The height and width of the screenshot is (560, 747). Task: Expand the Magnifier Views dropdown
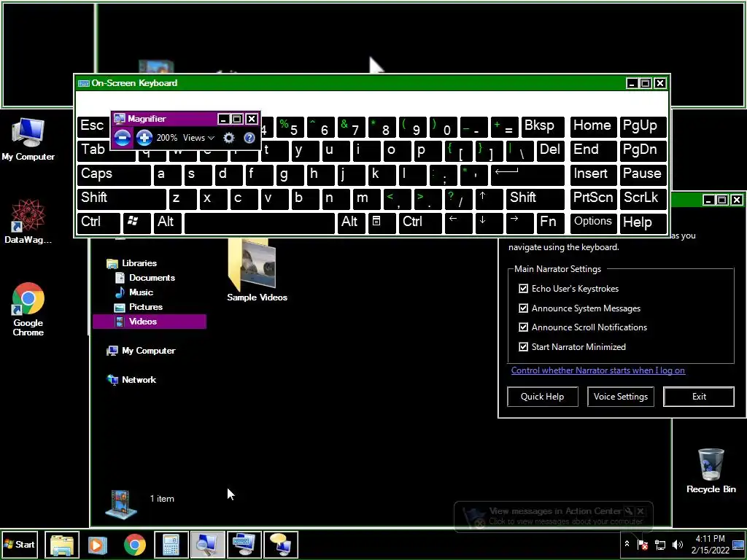198,138
